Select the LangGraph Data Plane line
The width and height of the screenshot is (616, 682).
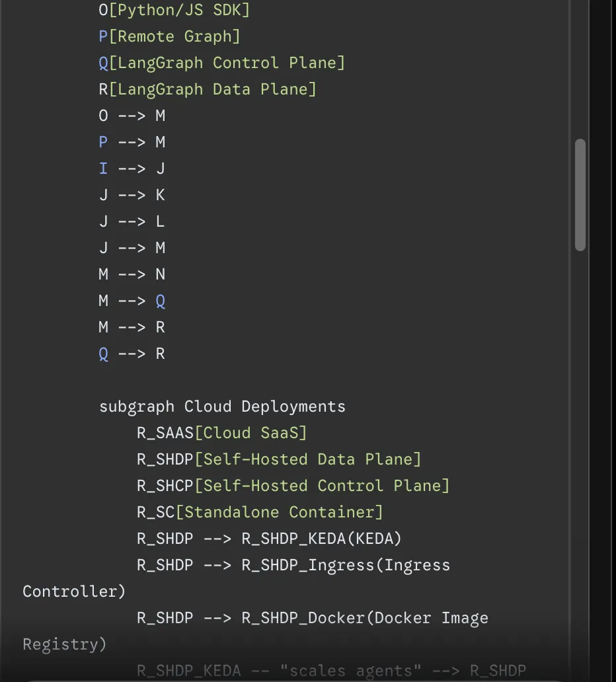207,89
